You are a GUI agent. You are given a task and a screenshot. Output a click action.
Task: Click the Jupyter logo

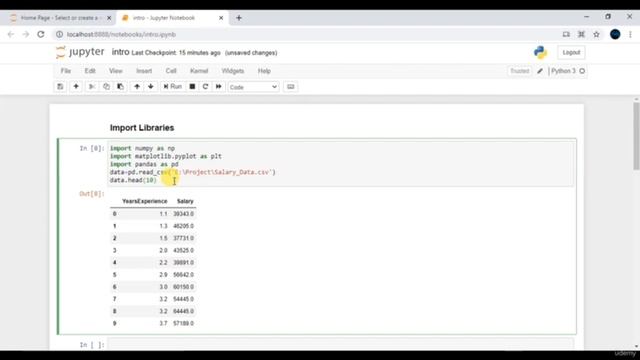80,52
